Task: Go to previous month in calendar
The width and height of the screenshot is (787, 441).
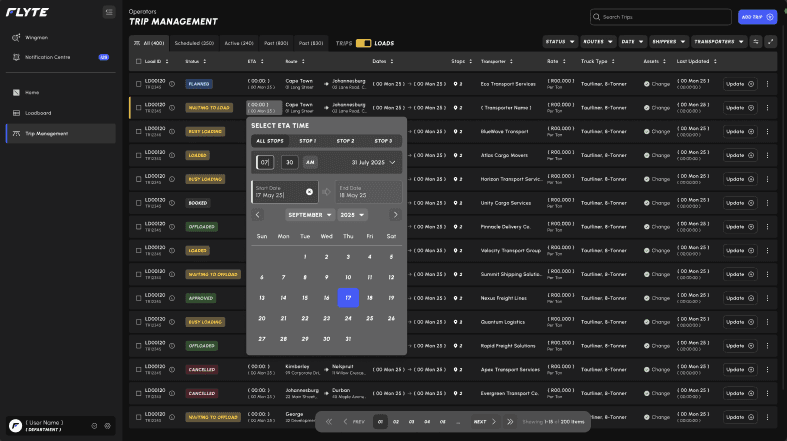Action: tap(257, 215)
